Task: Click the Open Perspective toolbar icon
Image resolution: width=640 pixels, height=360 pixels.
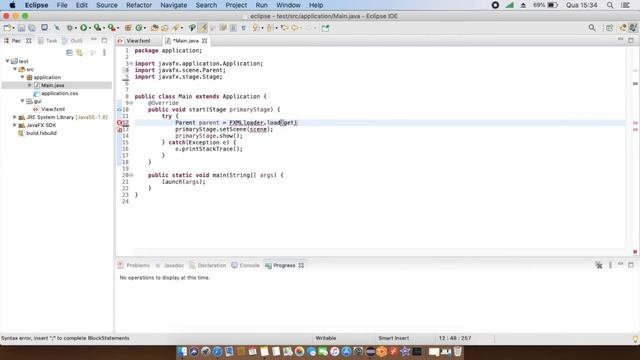Action: point(609,28)
